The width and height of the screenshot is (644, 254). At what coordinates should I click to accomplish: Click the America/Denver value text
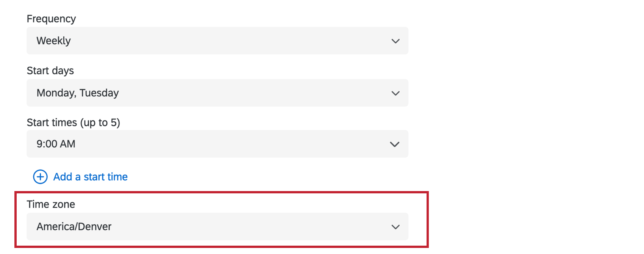pyautogui.click(x=74, y=227)
